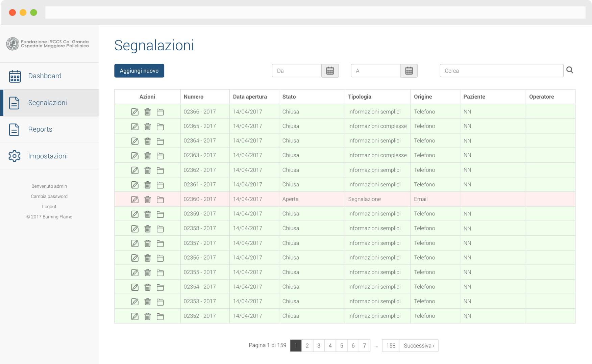
Task: Open the A date calendar picker
Action: click(x=409, y=71)
